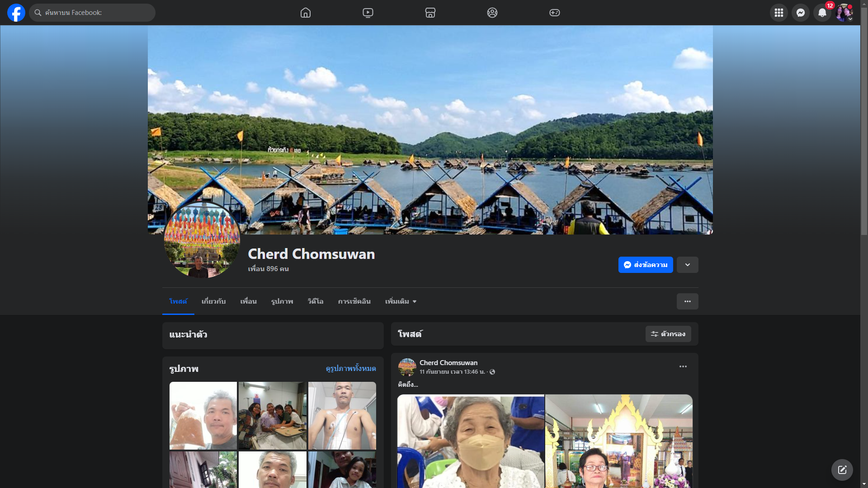Switch to the เพื่อน tab

[248, 301]
